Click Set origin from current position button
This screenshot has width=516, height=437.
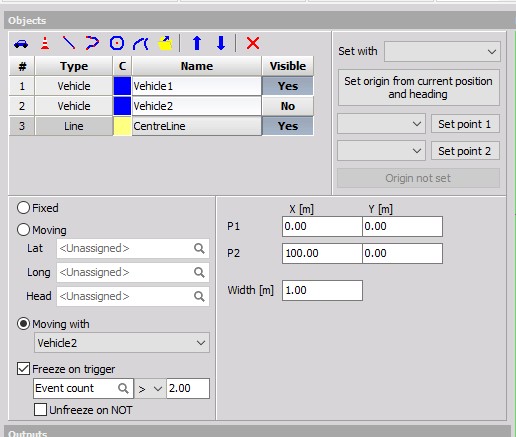click(x=419, y=87)
